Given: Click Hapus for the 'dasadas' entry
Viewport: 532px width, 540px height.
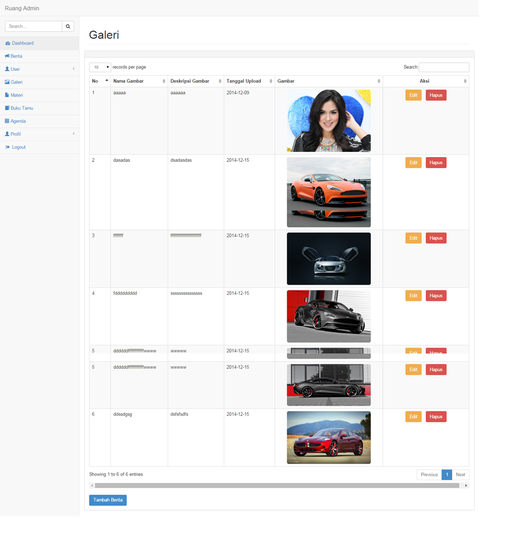Looking at the screenshot, I should tap(436, 163).
